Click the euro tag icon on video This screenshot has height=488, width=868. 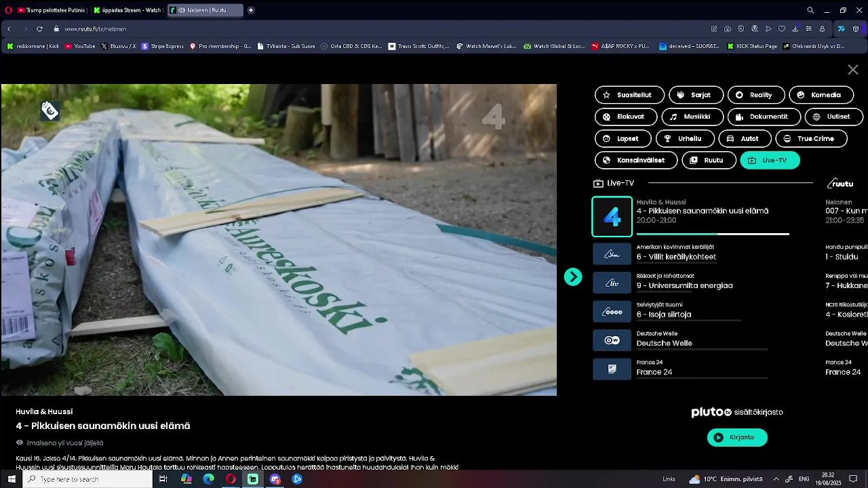[50, 110]
